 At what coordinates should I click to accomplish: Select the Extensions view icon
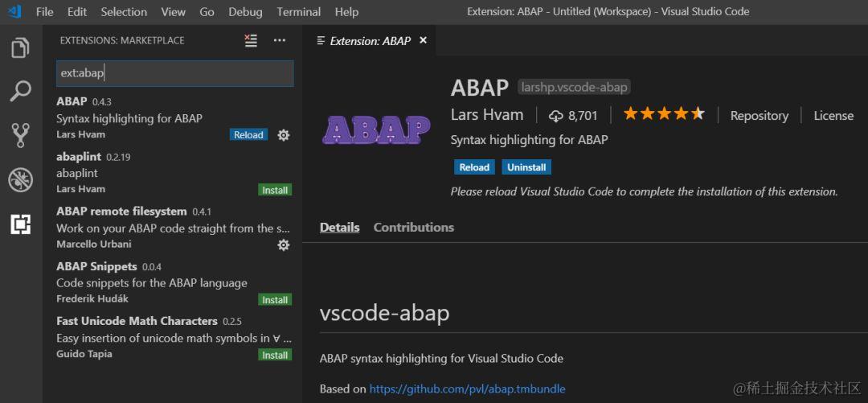pos(20,224)
